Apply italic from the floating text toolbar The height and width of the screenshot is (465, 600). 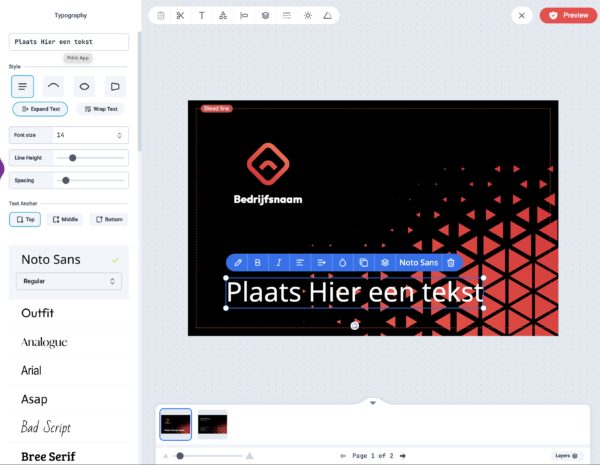[278, 262]
